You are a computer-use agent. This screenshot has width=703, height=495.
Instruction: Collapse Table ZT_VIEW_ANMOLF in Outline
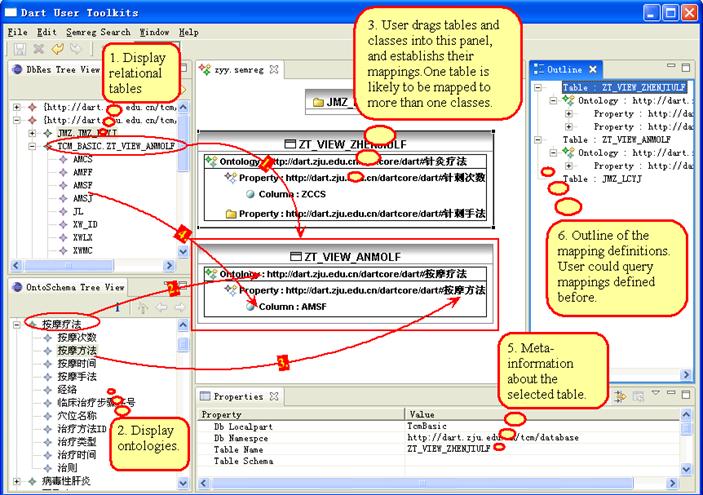pyautogui.click(x=540, y=140)
